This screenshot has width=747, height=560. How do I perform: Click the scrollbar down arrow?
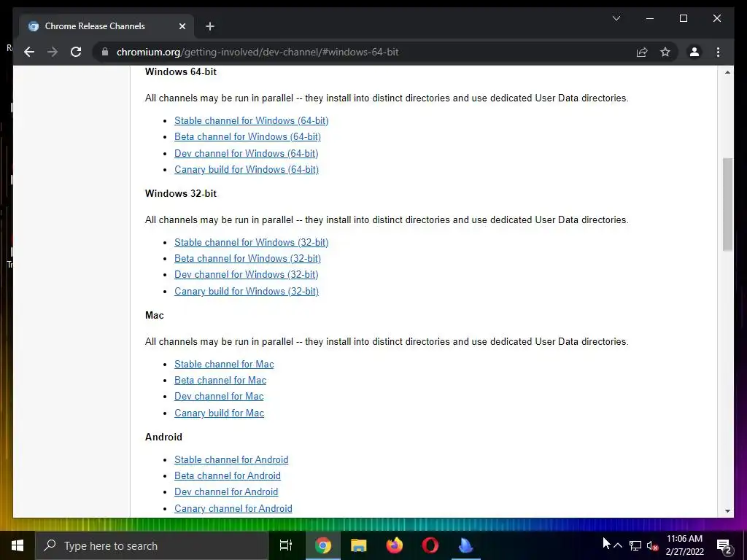click(x=727, y=511)
